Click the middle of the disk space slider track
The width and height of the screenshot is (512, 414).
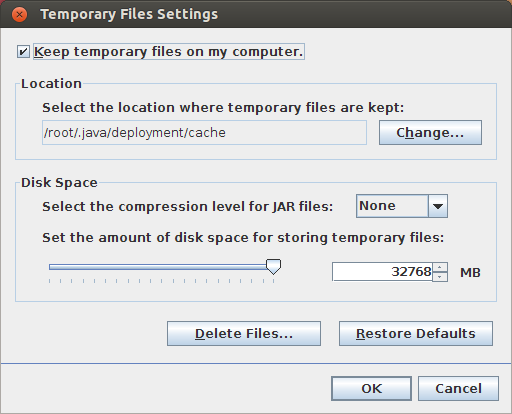161,267
